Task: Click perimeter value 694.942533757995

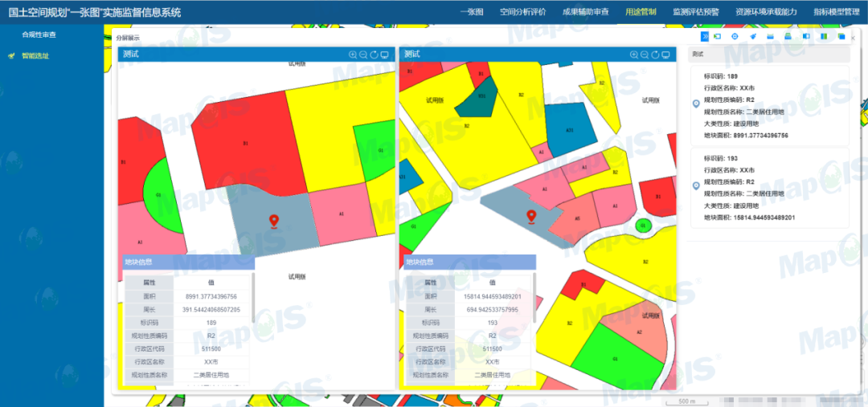Action: click(x=492, y=310)
